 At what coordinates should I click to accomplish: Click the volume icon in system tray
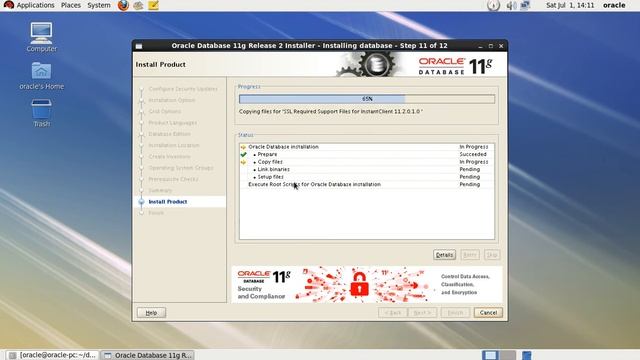[511, 5]
